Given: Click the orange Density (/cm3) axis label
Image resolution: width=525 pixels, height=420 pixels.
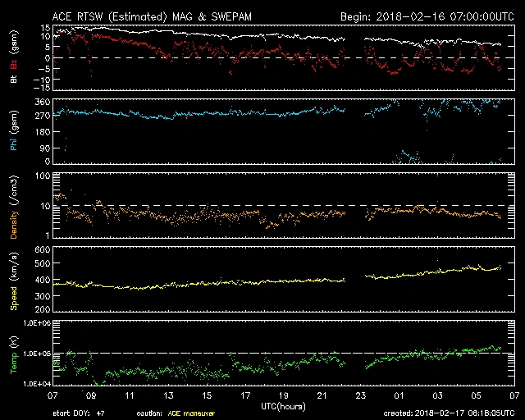Looking at the screenshot, I should pos(12,206).
